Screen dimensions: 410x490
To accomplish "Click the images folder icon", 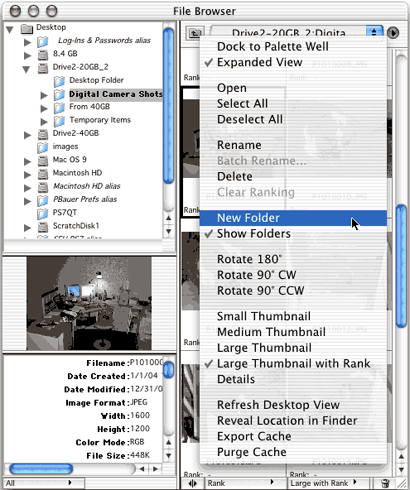I will [43, 147].
